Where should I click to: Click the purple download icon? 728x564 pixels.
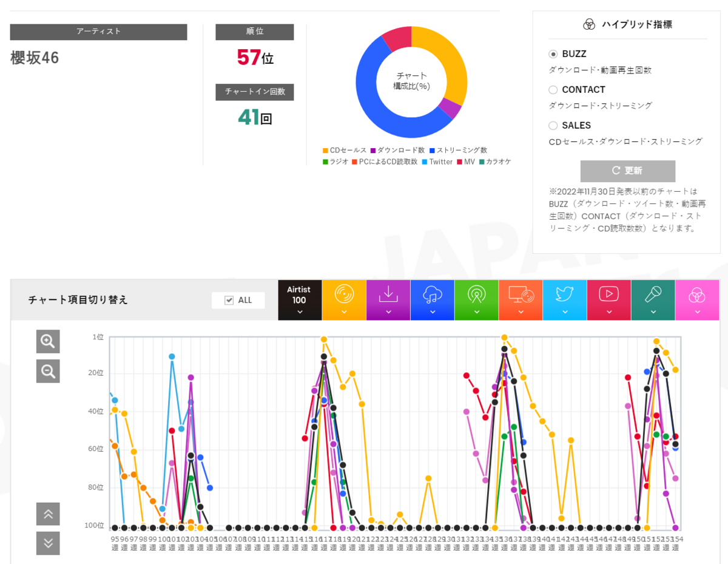click(x=388, y=294)
